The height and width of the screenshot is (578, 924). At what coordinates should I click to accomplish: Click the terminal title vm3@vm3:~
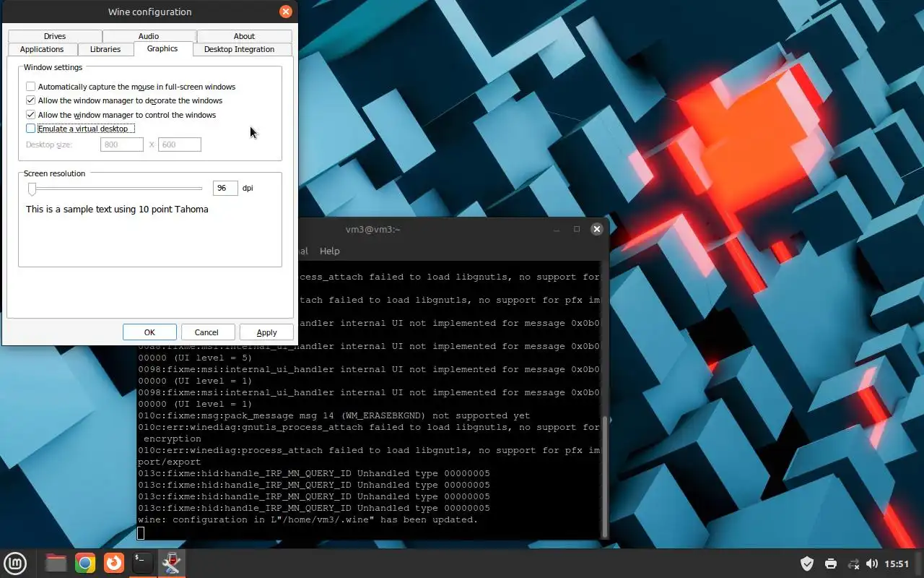pos(372,229)
